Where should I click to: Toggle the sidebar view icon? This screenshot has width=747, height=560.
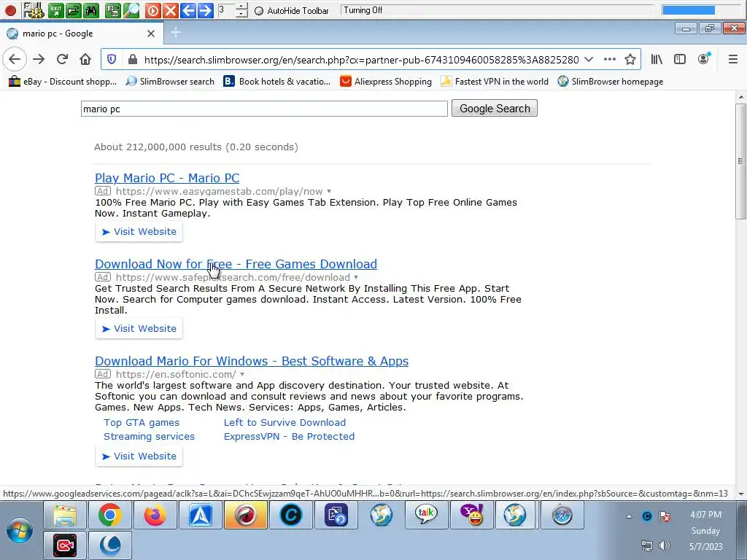[x=680, y=59]
